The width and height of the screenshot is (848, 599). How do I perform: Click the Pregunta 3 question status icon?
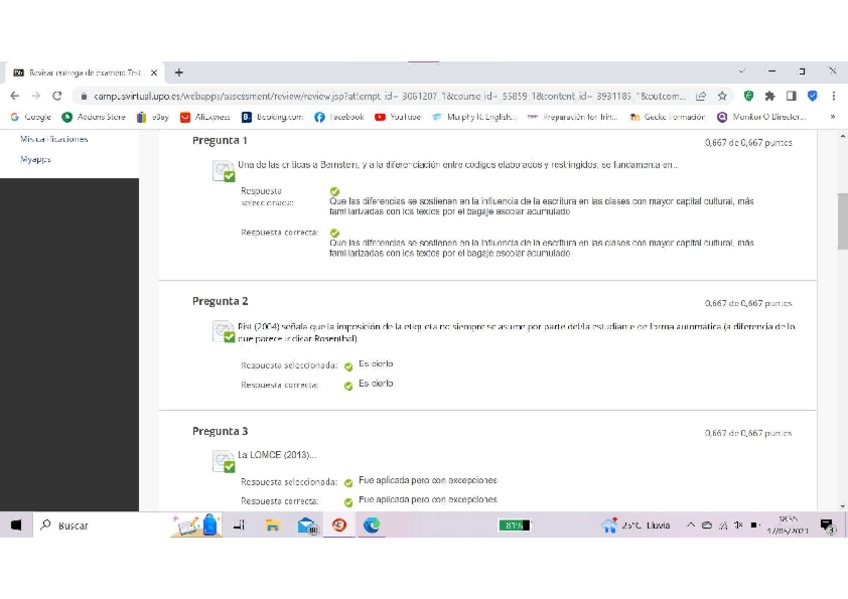coord(223,461)
